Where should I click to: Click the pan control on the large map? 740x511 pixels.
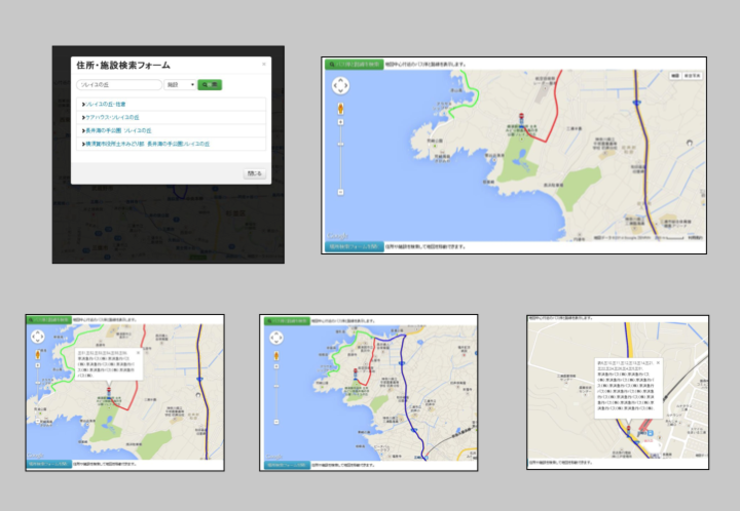click(x=341, y=85)
